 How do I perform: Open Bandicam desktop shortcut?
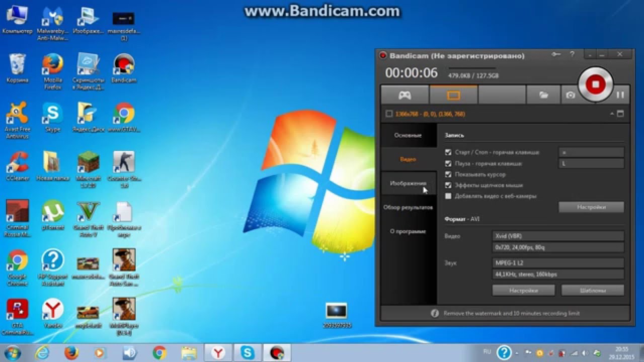click(x=124, y=69)
